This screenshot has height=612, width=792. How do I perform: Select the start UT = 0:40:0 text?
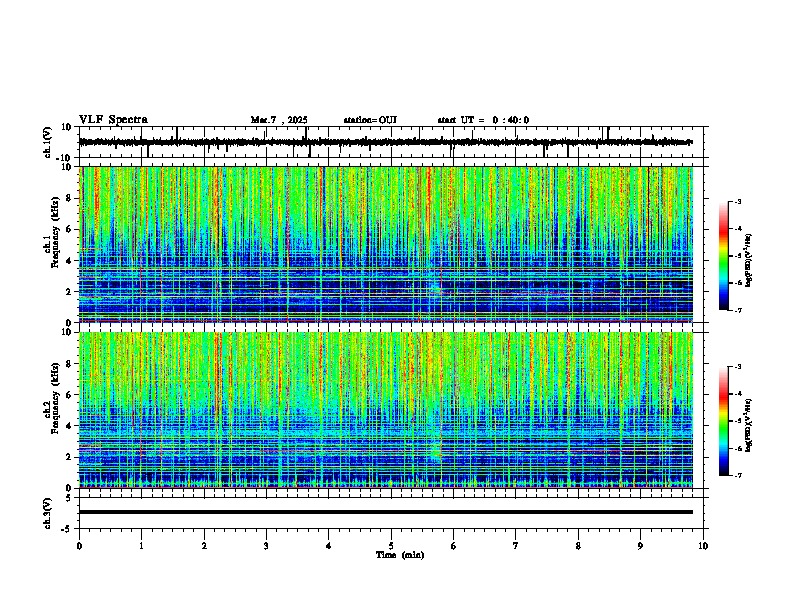(483, 120)
